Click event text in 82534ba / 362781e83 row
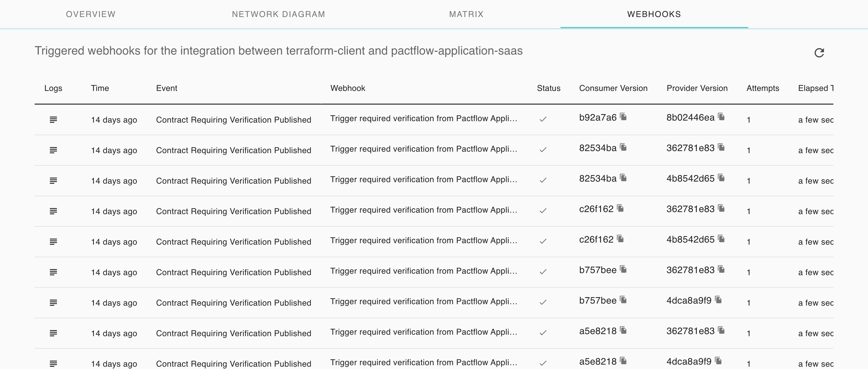Screen dimensions: 868x369 [x=234, y=150]
